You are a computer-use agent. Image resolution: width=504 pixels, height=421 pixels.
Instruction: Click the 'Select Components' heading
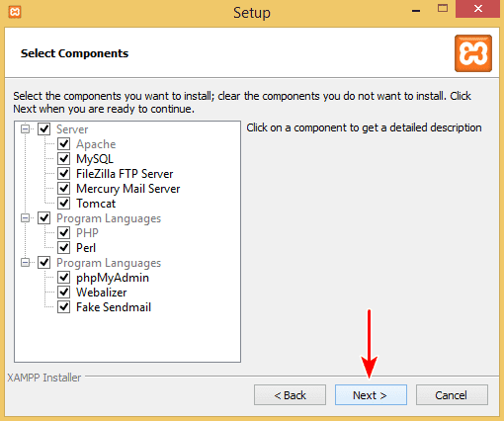(74, 53)
